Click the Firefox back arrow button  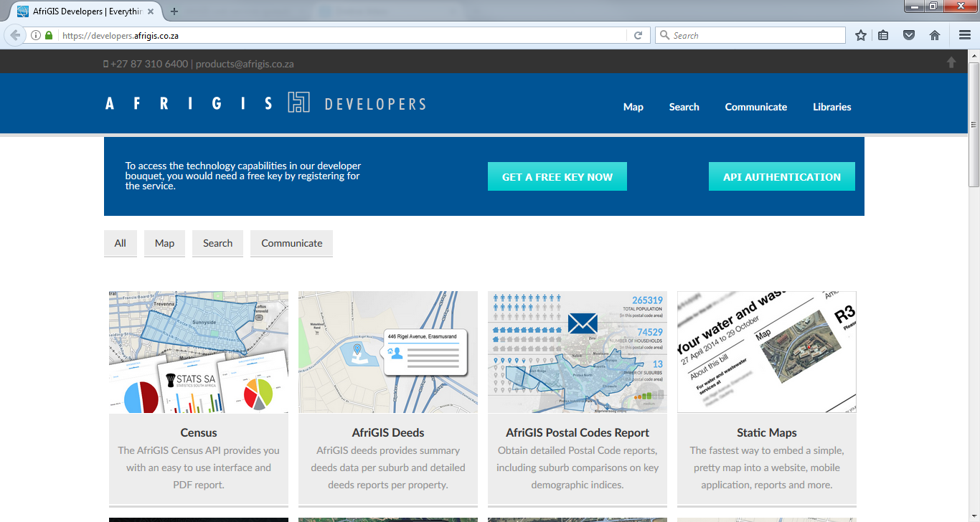tap(15, 35)
